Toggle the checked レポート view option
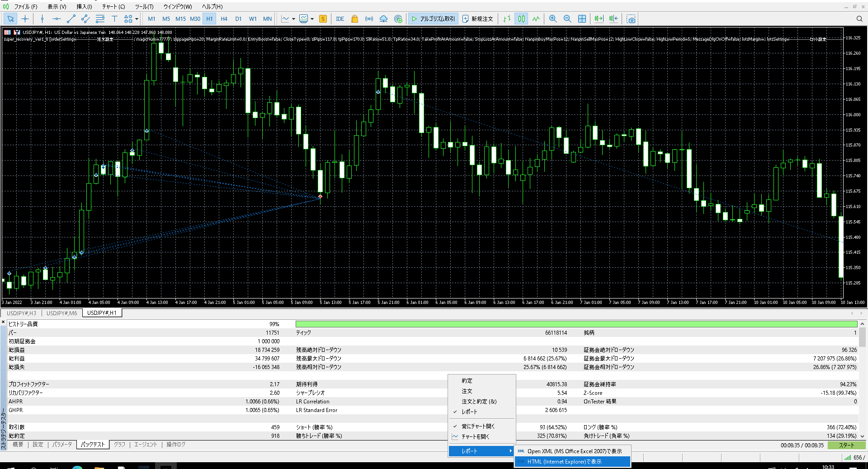This screenshot has width=868, height=469. pyautogui.click(x=469, y=412)
